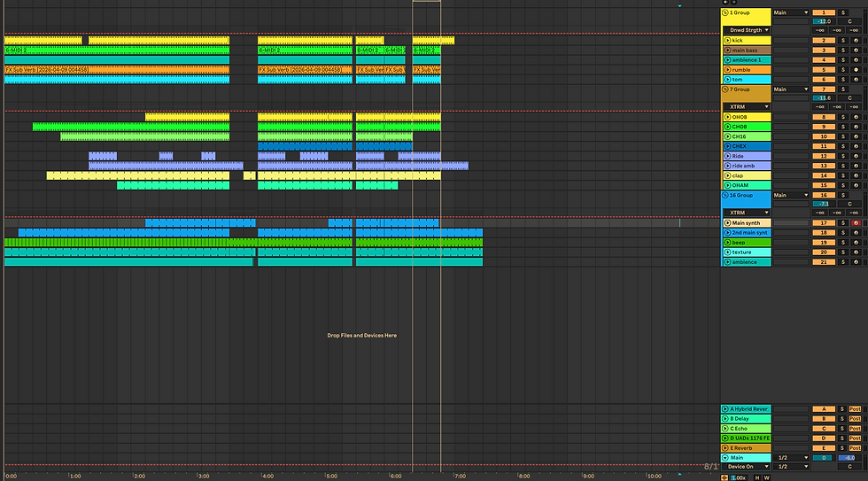The width and height of the screenshot is (868, 481).
Task: Collapse the 7 Group fold button
Action: (x=725, y=89)
